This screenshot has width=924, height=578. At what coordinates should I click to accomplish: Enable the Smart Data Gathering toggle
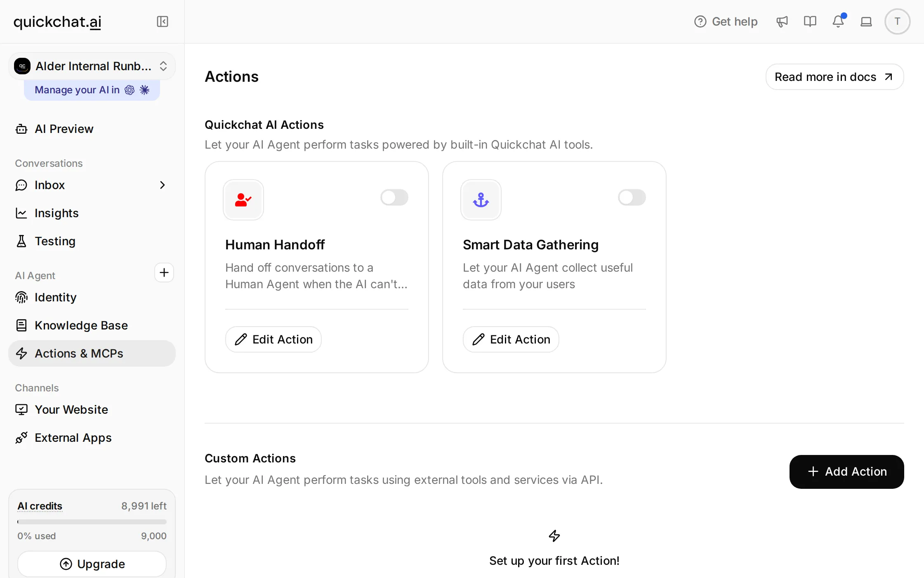pyautogui.click(x=632, y=197)
